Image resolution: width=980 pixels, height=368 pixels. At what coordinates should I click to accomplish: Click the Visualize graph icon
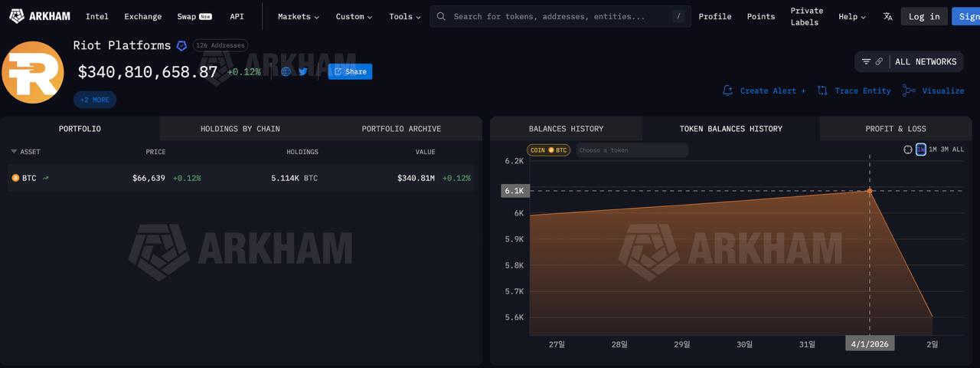click(x=909, y=90)
